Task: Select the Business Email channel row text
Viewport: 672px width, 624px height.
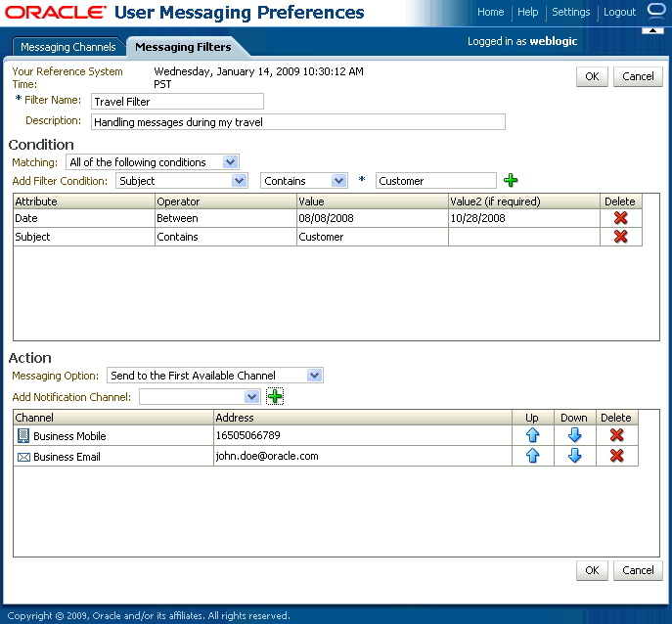Action: 67,457
